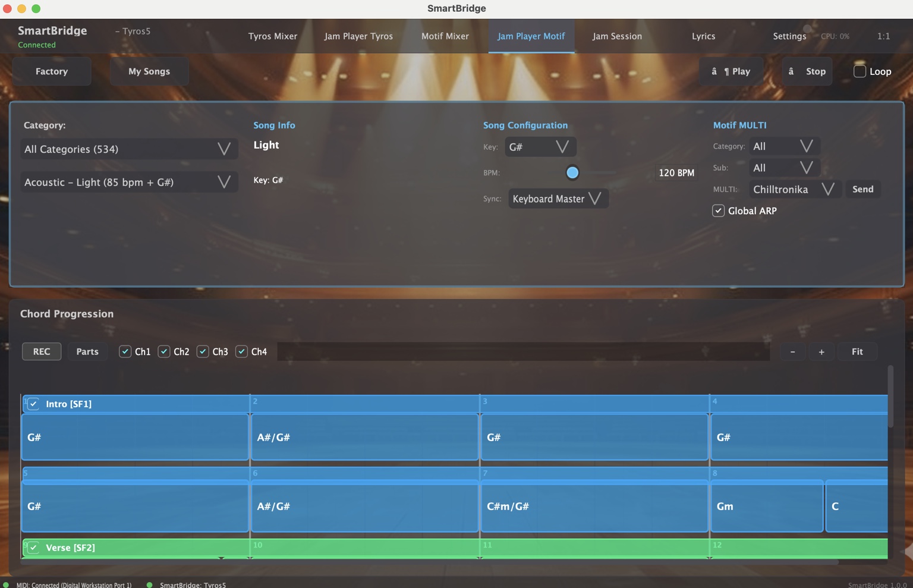Viewport: 913px width, 588px height.
Task: Open the All Categories dropdown
Action: click(x=128, y=149)
